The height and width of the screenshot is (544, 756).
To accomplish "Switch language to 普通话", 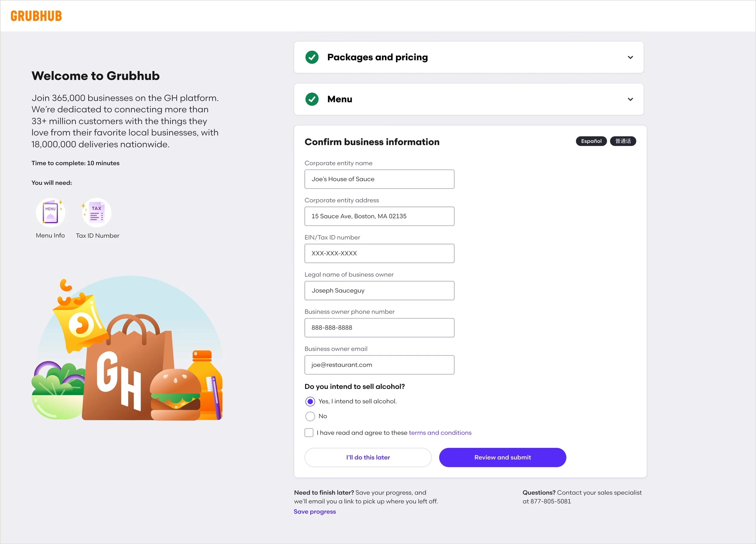I will point(623,141).
